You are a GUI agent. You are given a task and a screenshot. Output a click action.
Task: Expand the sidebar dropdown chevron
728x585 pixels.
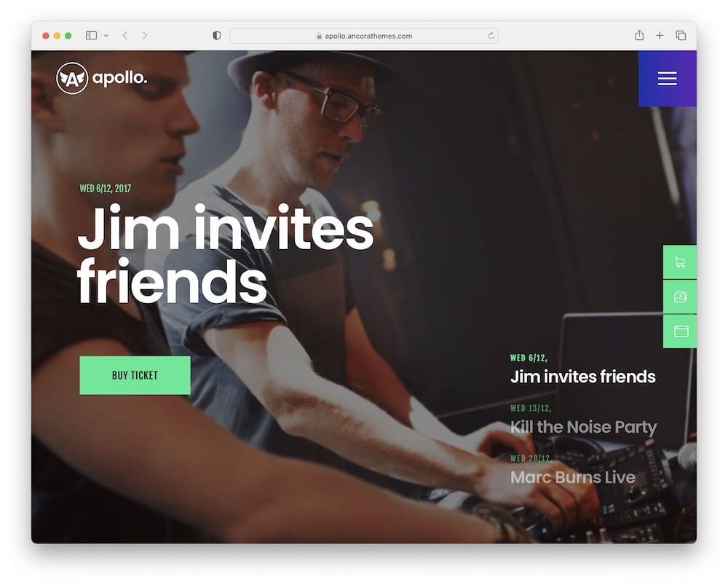[106, 36]
